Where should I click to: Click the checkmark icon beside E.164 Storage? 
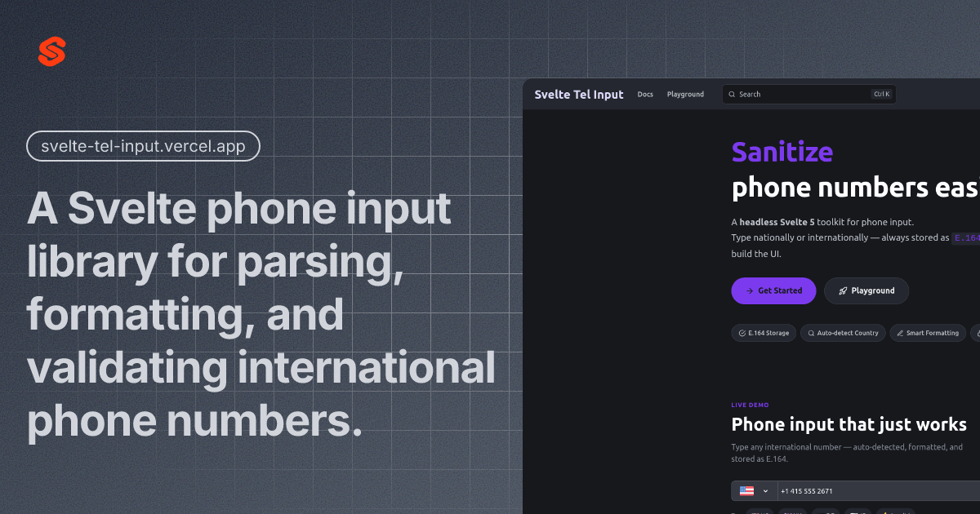(742, 333)
